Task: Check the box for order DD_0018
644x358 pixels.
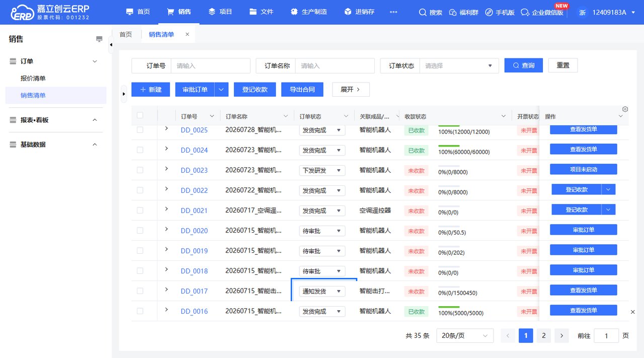Action: click(140, 271)
